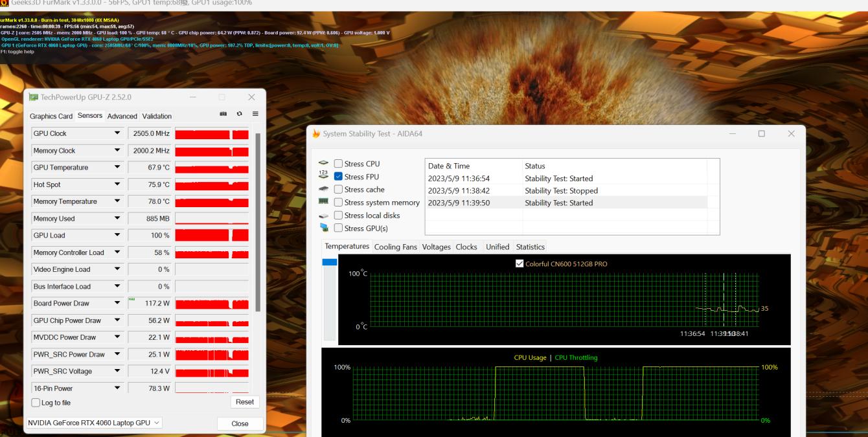Image resolution: width=868 pixels, height=437 pixels.
Task: Click the GPU Temperature value 67.9 °C
Action: tap(150, 167)
